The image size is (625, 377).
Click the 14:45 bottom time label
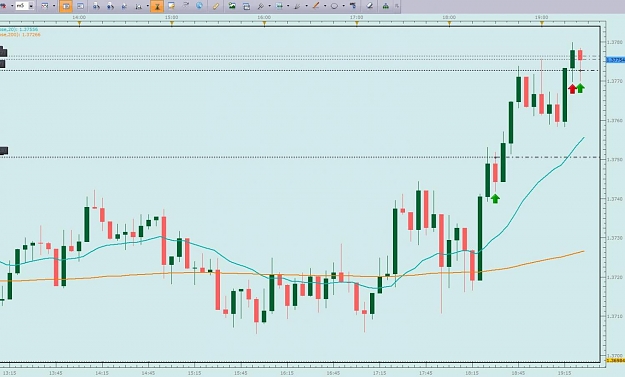(148, 373)
